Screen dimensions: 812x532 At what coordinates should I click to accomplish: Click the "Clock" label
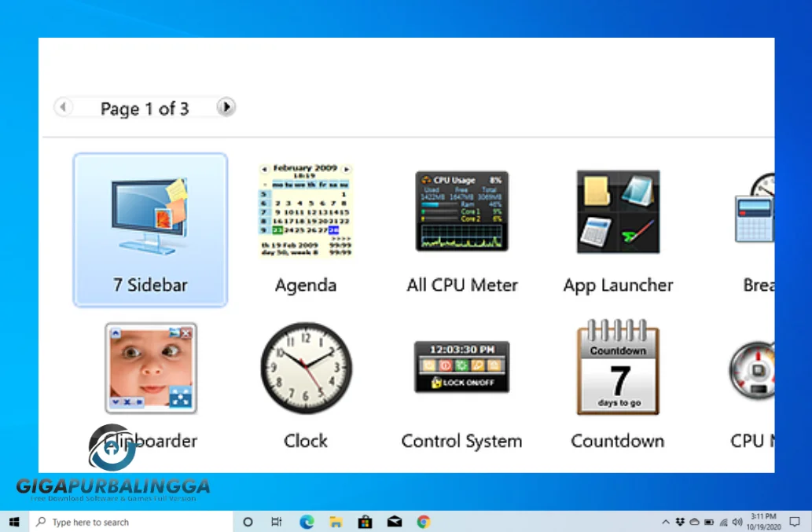306,441
